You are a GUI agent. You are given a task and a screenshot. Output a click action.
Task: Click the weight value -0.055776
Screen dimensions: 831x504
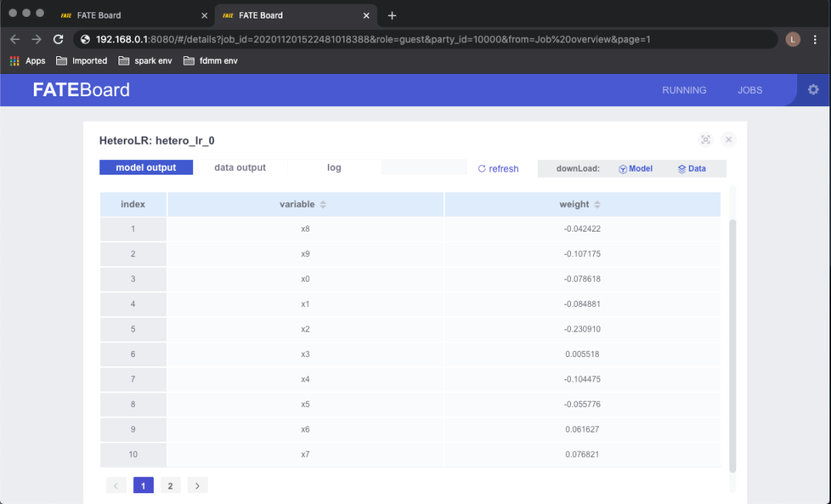[582, 405]
